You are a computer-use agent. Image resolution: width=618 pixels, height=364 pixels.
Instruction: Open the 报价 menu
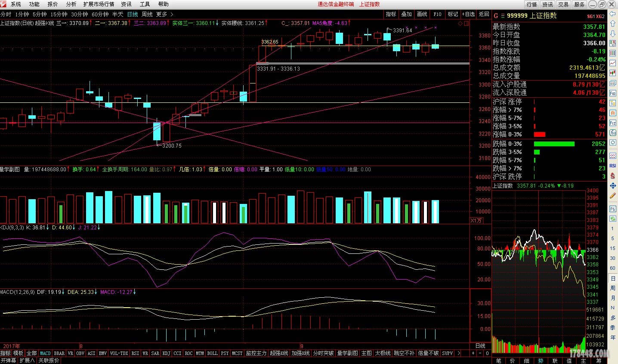point(53,4)
